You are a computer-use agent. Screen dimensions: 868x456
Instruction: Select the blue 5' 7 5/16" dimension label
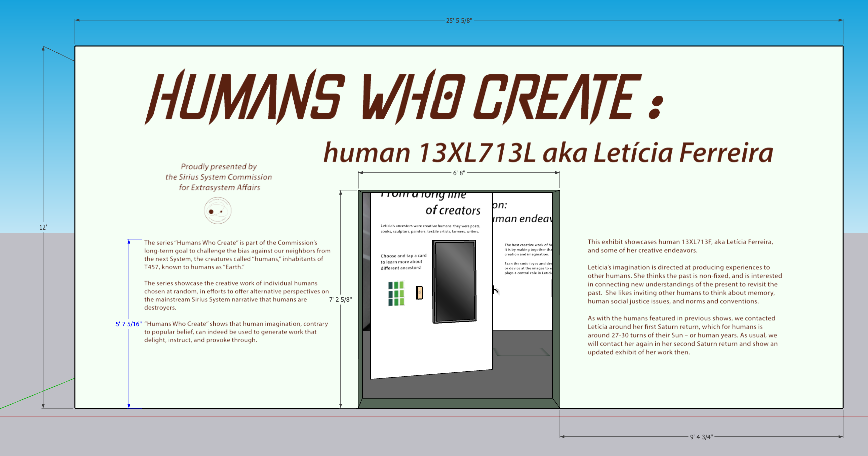click(129, 324)
